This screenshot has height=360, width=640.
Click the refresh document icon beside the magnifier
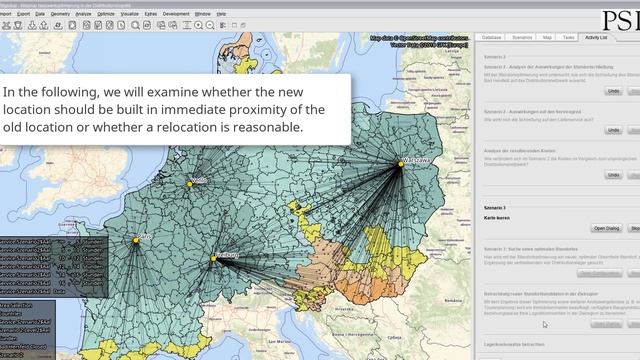tap(147, 25)
